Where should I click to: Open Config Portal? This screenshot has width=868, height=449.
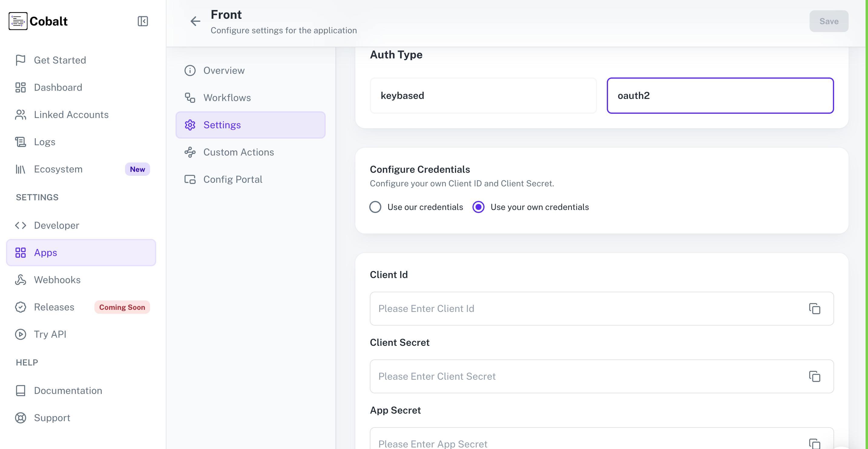coord(232,179)
